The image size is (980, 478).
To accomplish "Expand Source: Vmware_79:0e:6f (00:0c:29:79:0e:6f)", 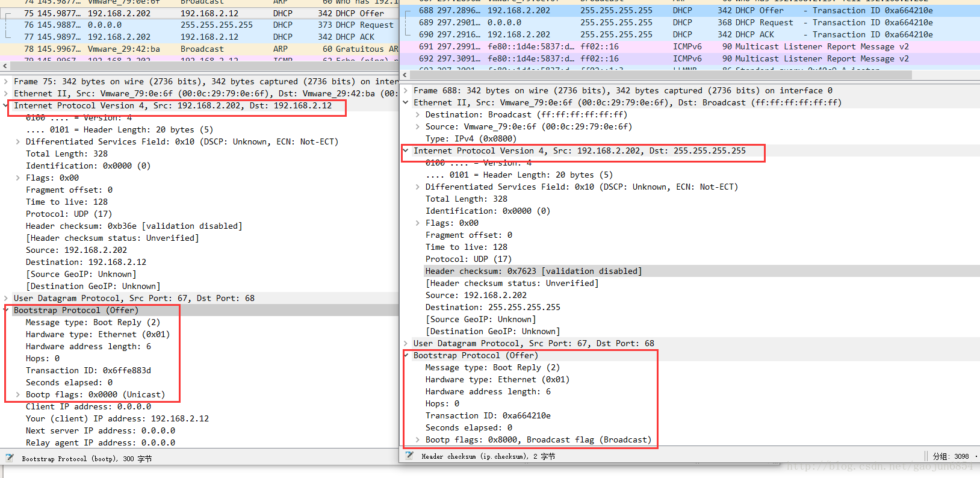I will (418, 126).
